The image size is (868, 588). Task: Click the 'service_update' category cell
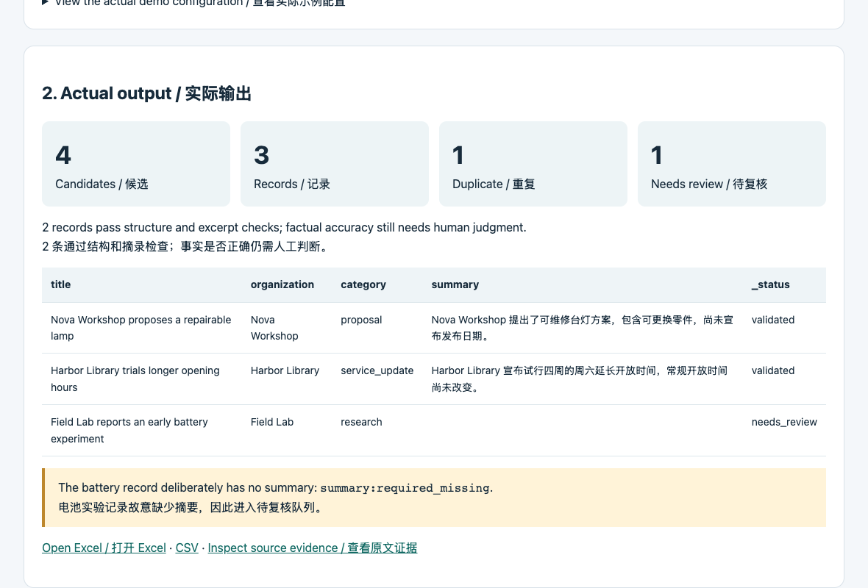click(377, 370)
